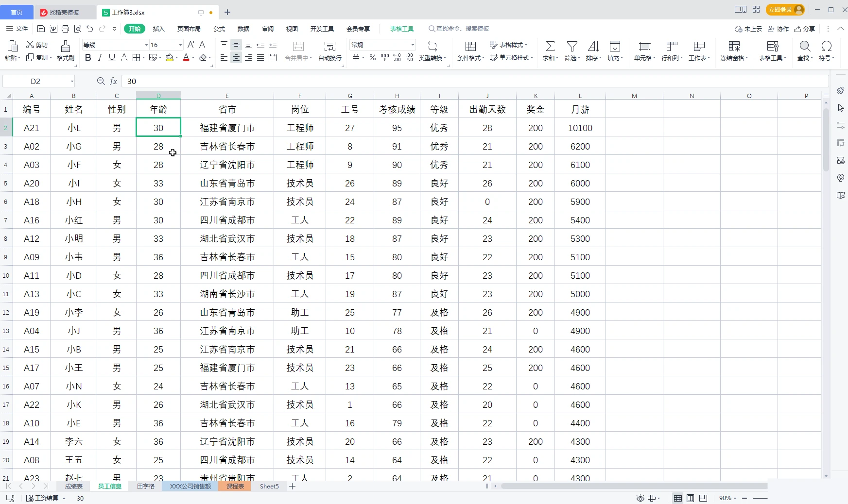This screenshot has width=848, height=504.
Task: Open the 课程表 sheet tab
Action: (235, 486)
